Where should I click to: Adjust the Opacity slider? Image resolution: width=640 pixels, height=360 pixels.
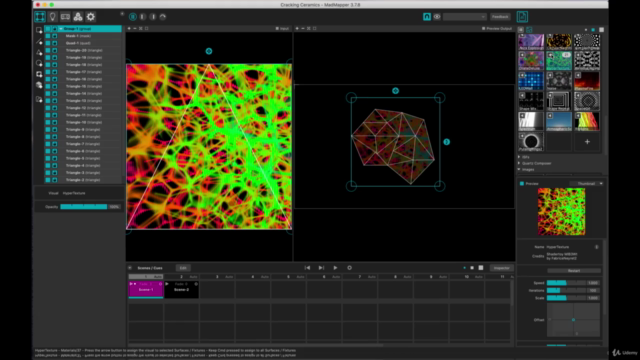84,207
